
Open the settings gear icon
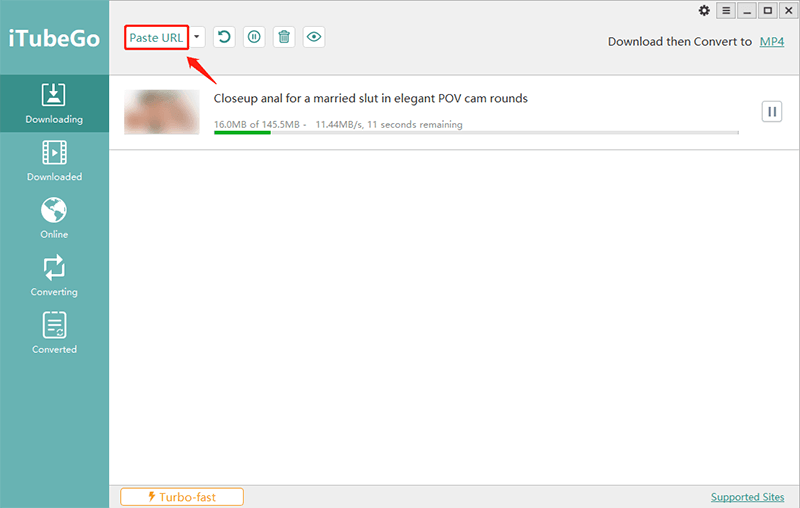[704, 11]
